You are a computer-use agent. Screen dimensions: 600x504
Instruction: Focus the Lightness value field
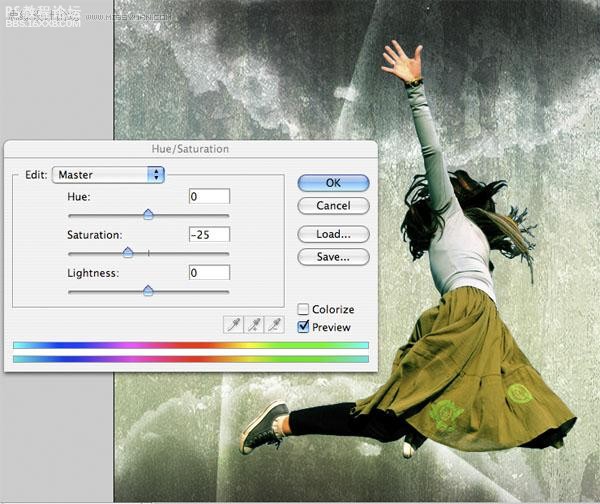click(209, 272)
